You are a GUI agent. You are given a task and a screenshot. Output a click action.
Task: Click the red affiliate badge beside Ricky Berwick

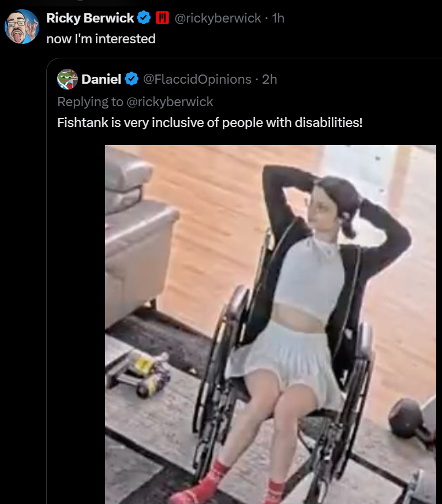[162, 18]
